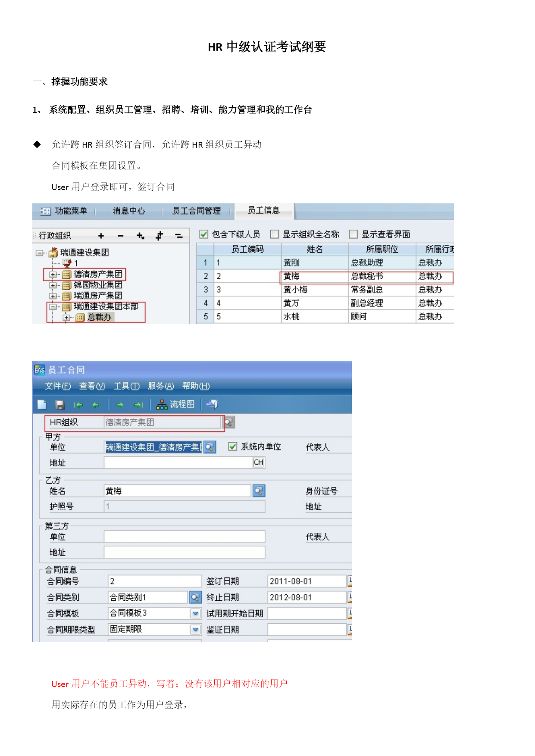Image resolution: width=535 pixels, height=756 pixels.
Task: Click calendar icon beside 签订日期 field
Action: (x=350, y=581)
